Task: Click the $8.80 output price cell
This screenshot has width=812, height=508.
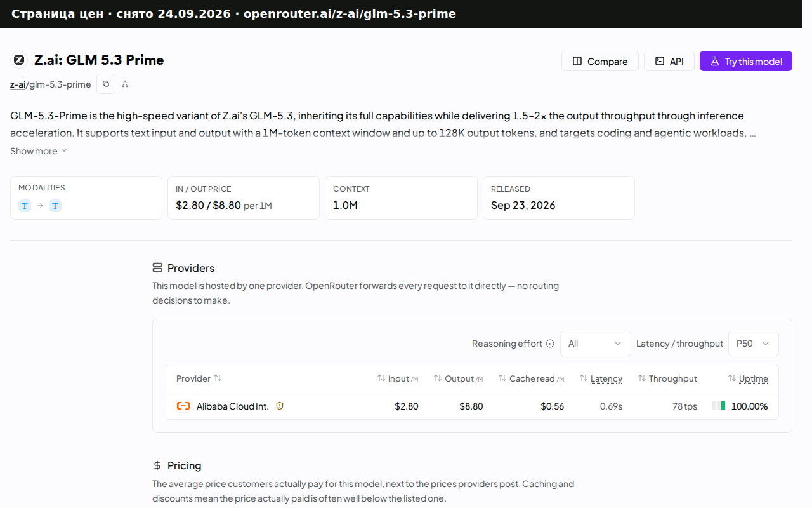Action: click(471, 406)
